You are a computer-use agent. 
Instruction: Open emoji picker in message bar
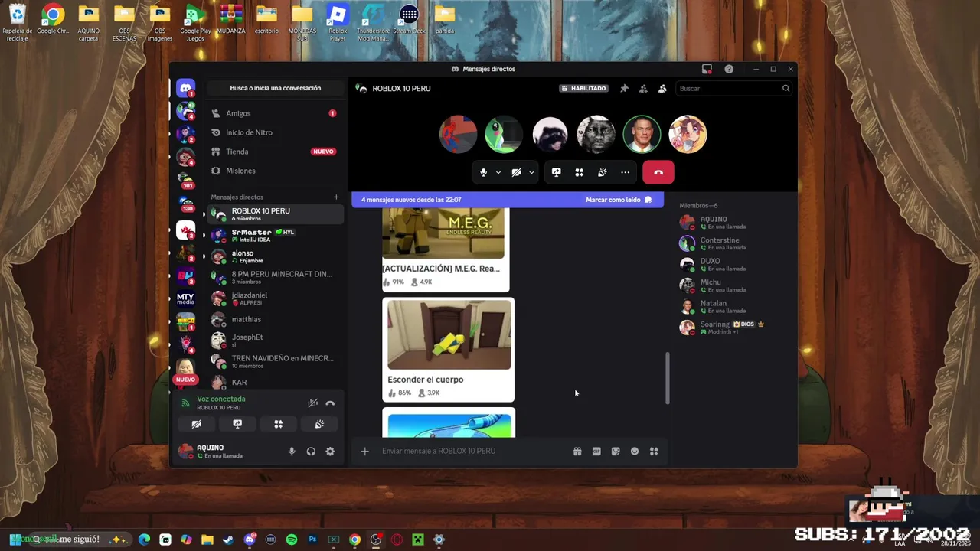[x=635, y=452]
